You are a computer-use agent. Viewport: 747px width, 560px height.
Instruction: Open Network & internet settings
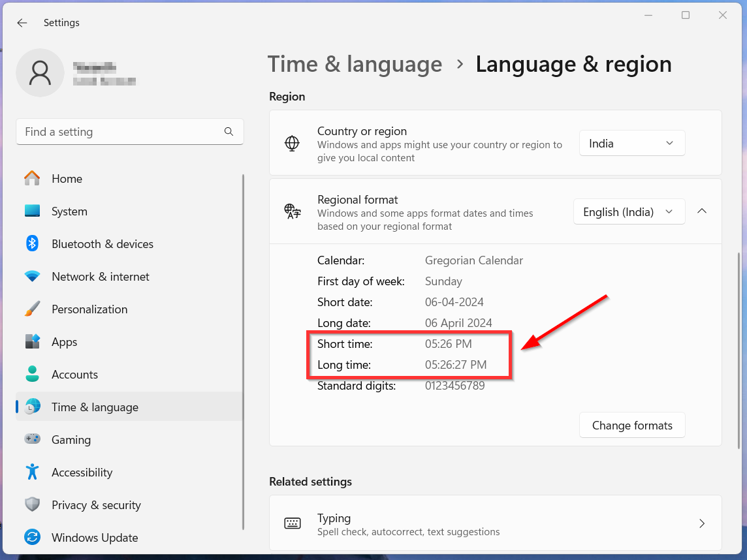tap(129, 276)
